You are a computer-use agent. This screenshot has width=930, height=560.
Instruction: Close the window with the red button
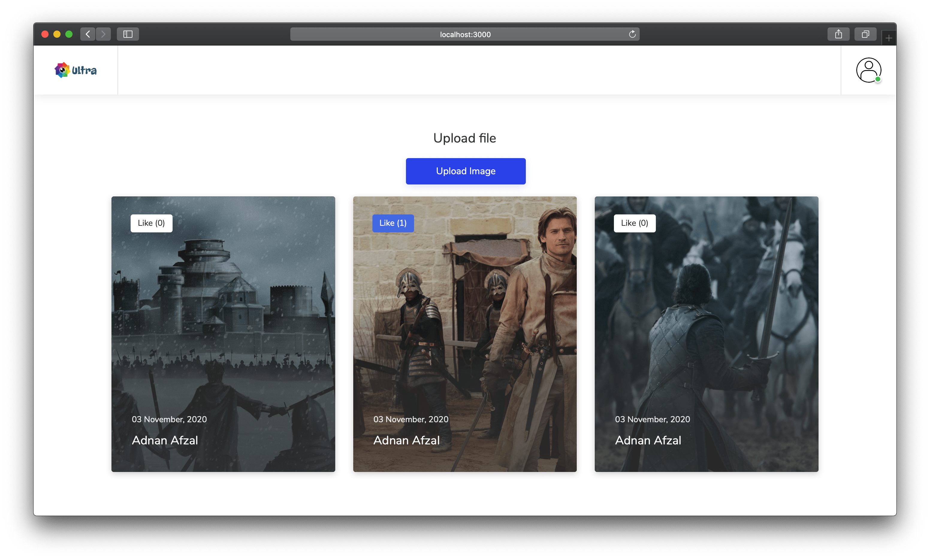click(45, 34)
